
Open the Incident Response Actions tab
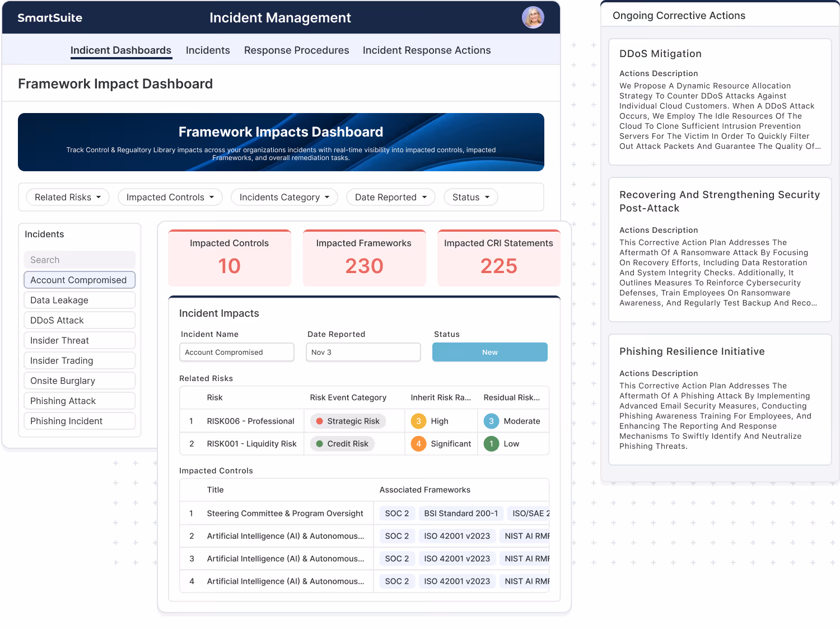click(x=427, y=50)
